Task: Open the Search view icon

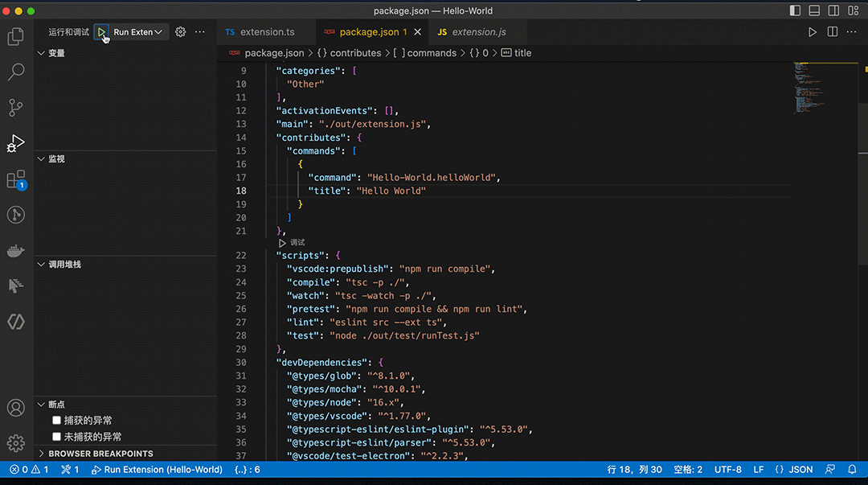Action: 16,72
